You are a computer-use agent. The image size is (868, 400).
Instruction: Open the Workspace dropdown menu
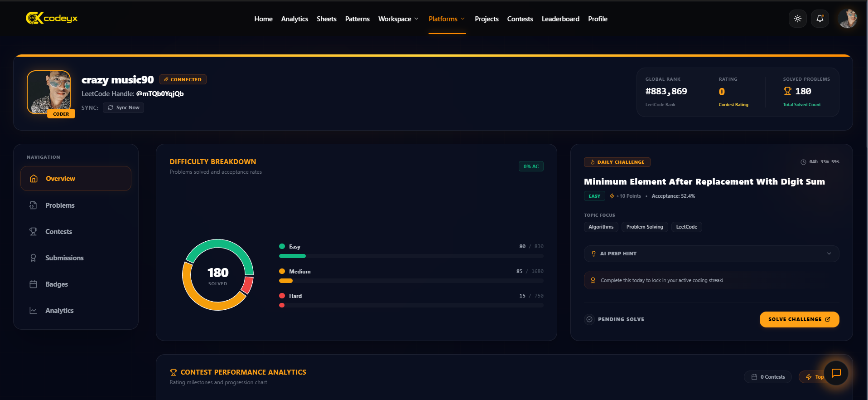click(398, 19)
